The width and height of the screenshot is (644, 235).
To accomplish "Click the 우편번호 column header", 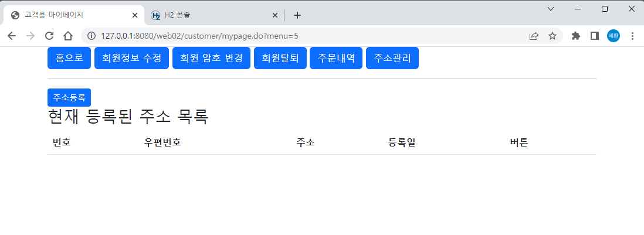I will (x=162, y=143).
